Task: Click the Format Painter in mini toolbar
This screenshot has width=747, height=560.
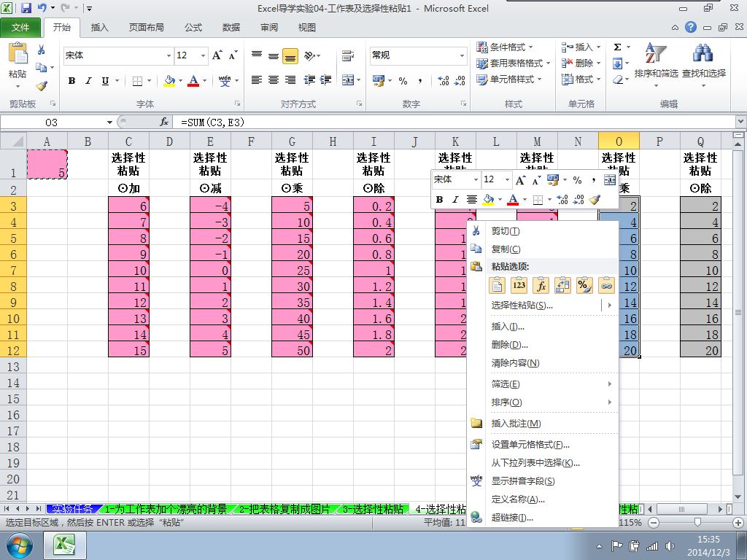Action: 595,199
